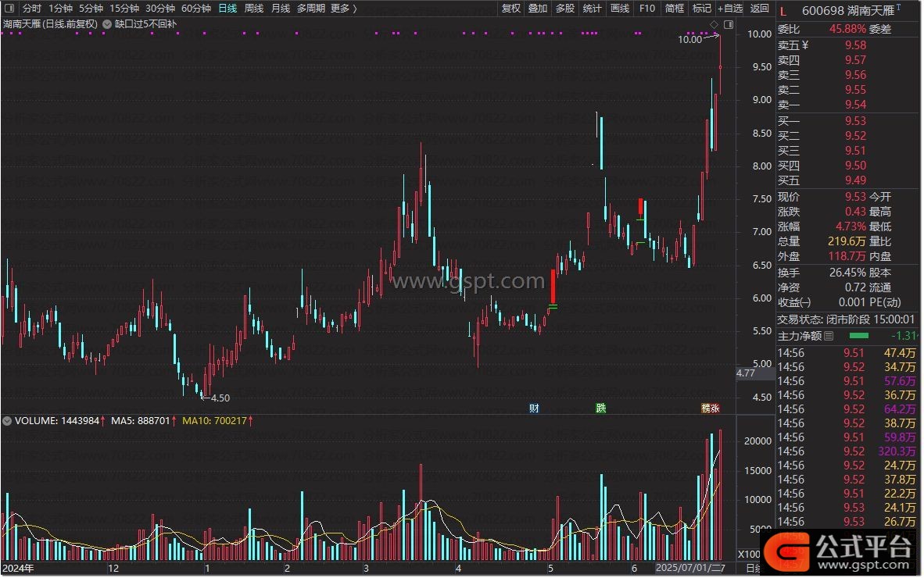Image resolution: width=924 pixels, height=578 pixels.
Task: Expand the 更多 periods list
Action: pos(344,9)
